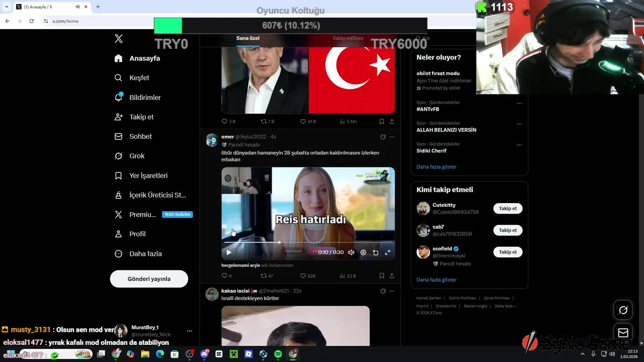
Task: Click the Gönderi yayınla button
Action: [x=149, y=279]
